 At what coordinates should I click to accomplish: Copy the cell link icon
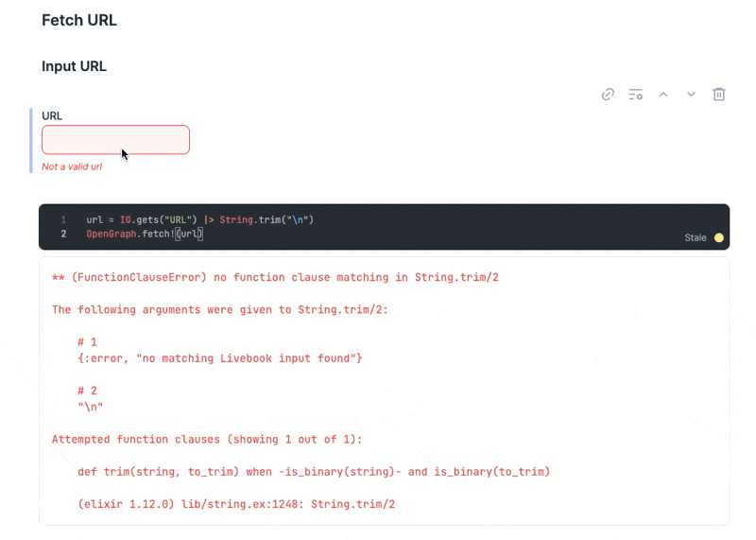[x=608, y=95]
